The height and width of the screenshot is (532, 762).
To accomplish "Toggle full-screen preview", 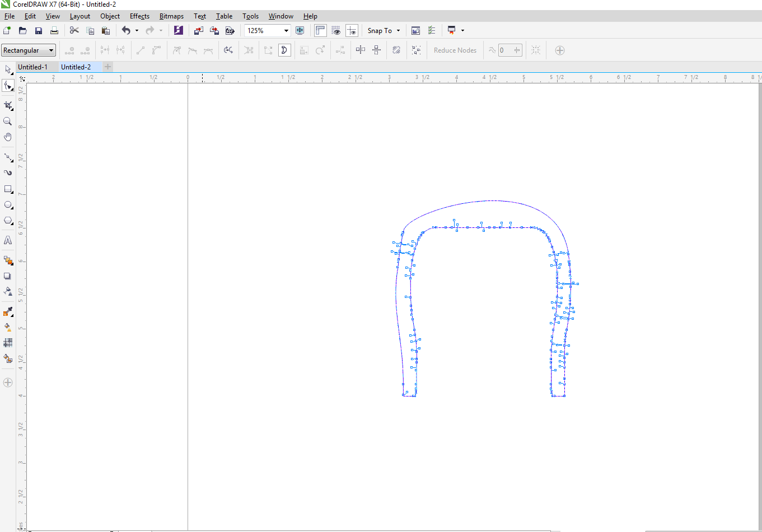I will 300,31.
